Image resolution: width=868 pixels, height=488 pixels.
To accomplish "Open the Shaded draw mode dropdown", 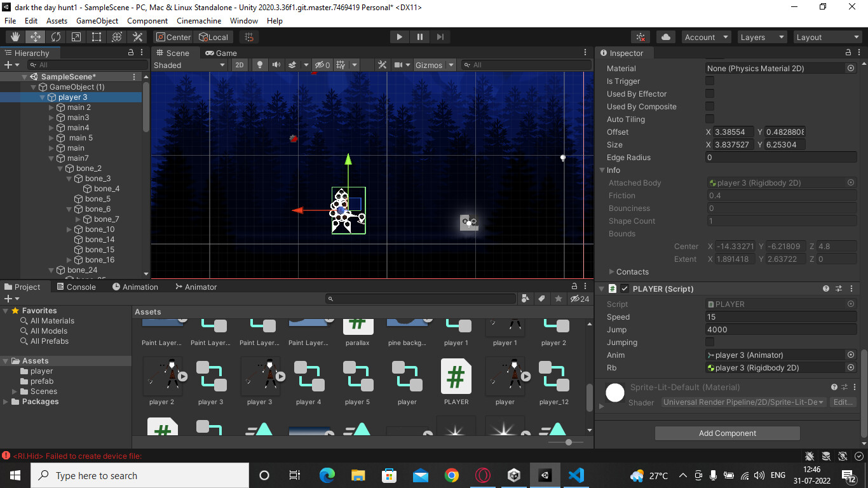I will pos(189,64).
